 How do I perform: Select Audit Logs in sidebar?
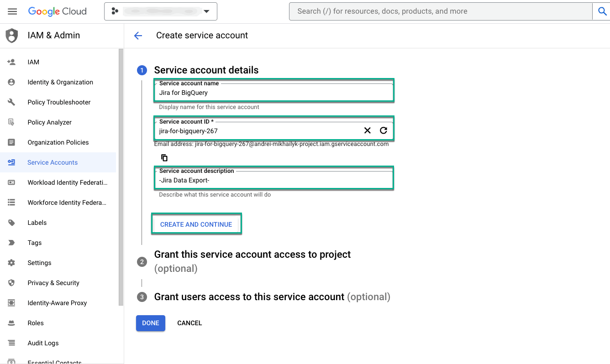click(43, 343)
